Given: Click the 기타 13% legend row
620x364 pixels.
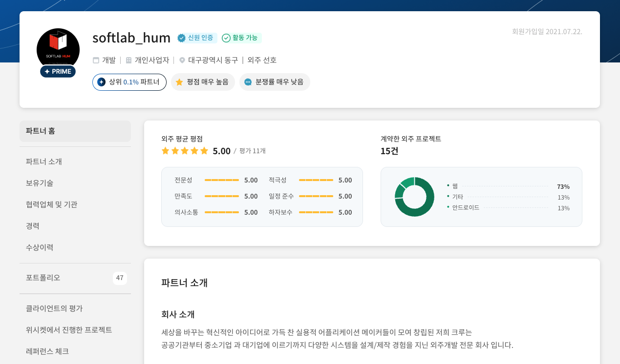Looking at the screenshot, I should tap(508, 197).
